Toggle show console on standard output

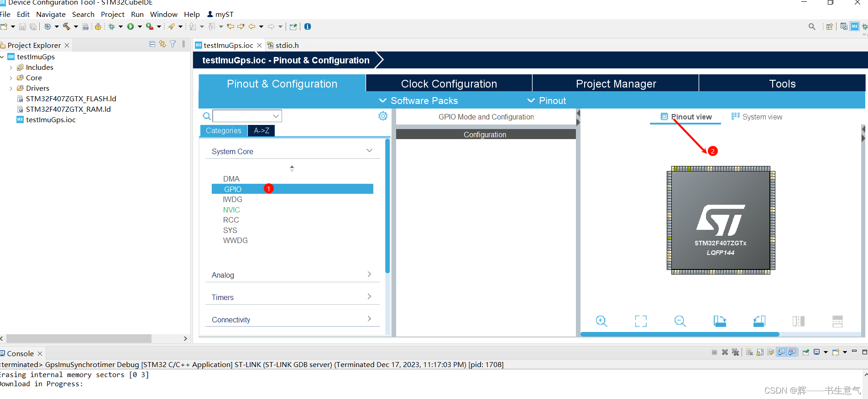(781, 352)
